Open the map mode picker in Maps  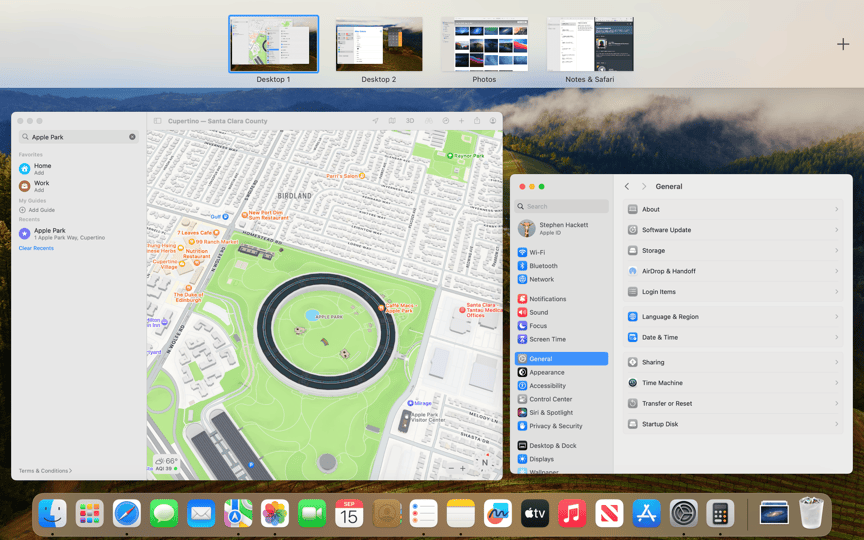tap(392, 121)
